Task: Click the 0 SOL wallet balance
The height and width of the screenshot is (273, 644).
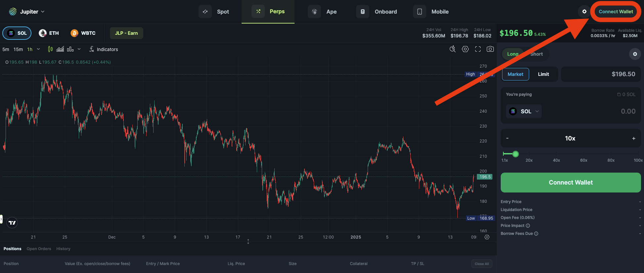Action: tap(626, 94)
